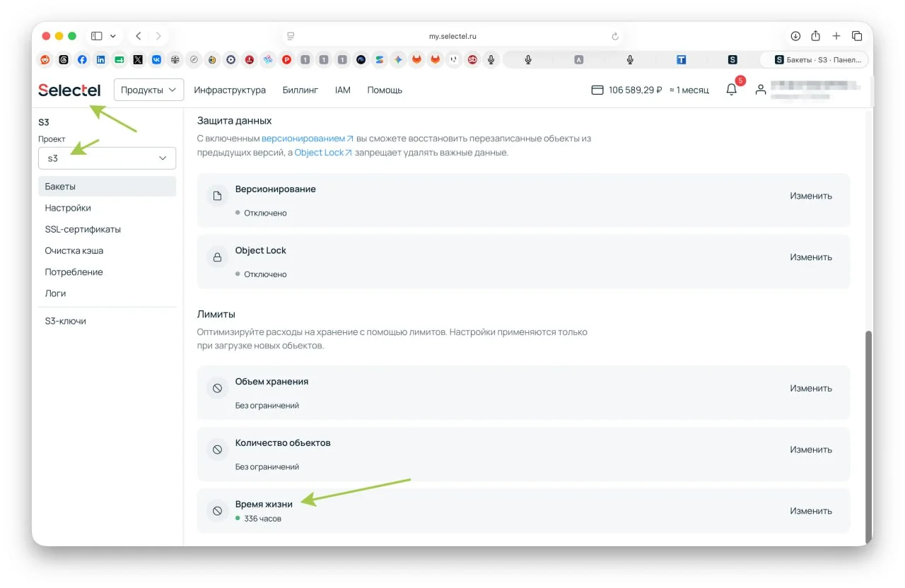Click the lock icon beside Object Lock
This screenshot has height=588, width=905.
click(x=218, y=257)
